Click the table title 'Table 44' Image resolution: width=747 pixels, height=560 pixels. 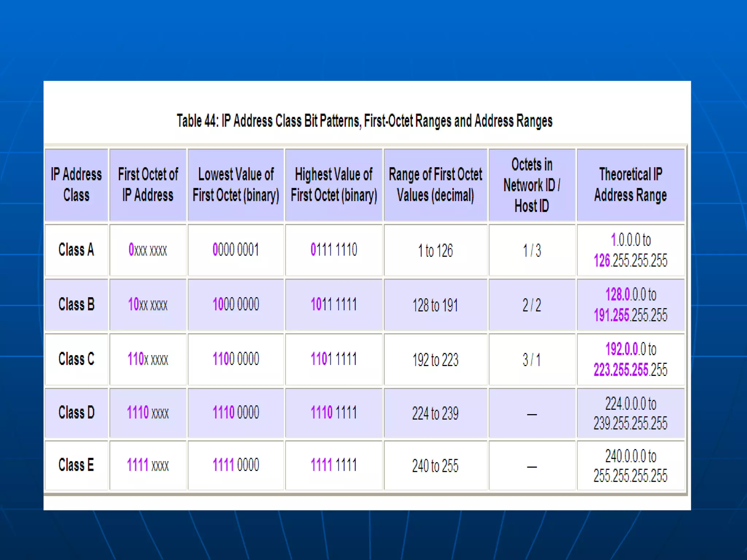click(364, 121)
